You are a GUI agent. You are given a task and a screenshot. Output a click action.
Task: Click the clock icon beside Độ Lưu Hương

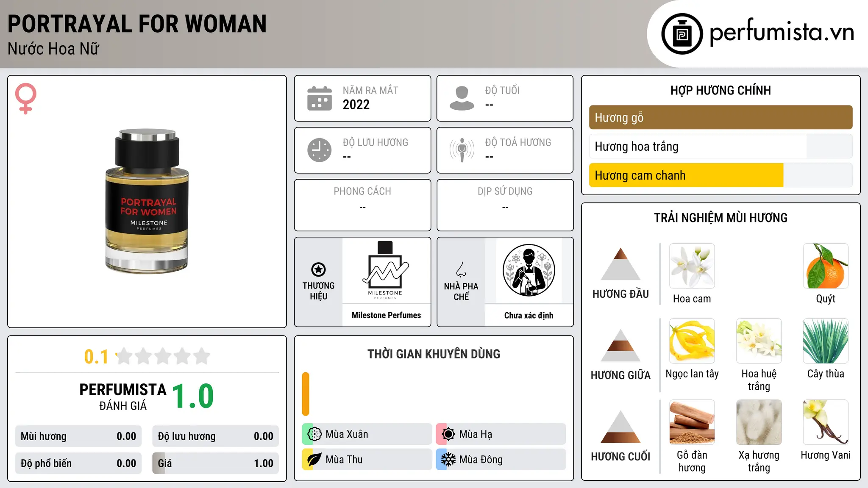pos(320,150)
